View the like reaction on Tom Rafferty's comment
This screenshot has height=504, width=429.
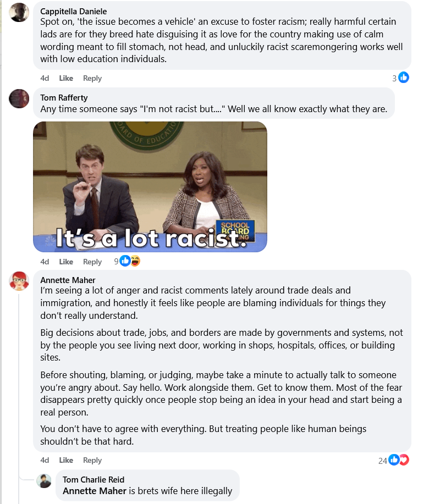[125, 261]
